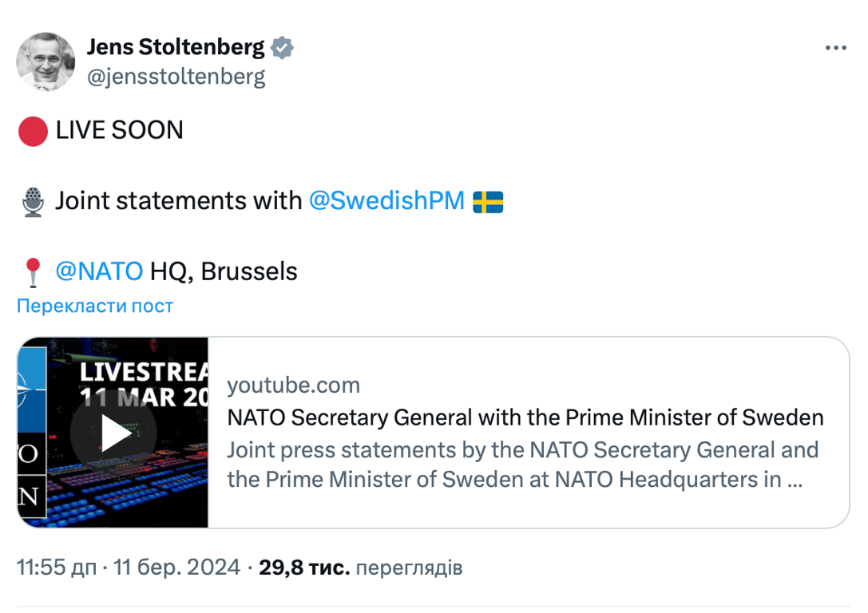868x613 pixels.
Task: Open the @jensstoltenberg handle
Action: click(176, 77)
